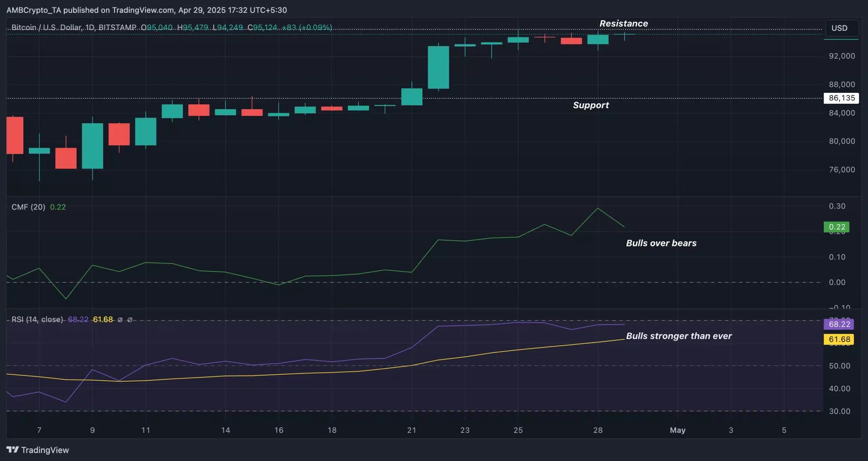
Task: Click the Support annotation text on chart
Action: tap(591, 105)
